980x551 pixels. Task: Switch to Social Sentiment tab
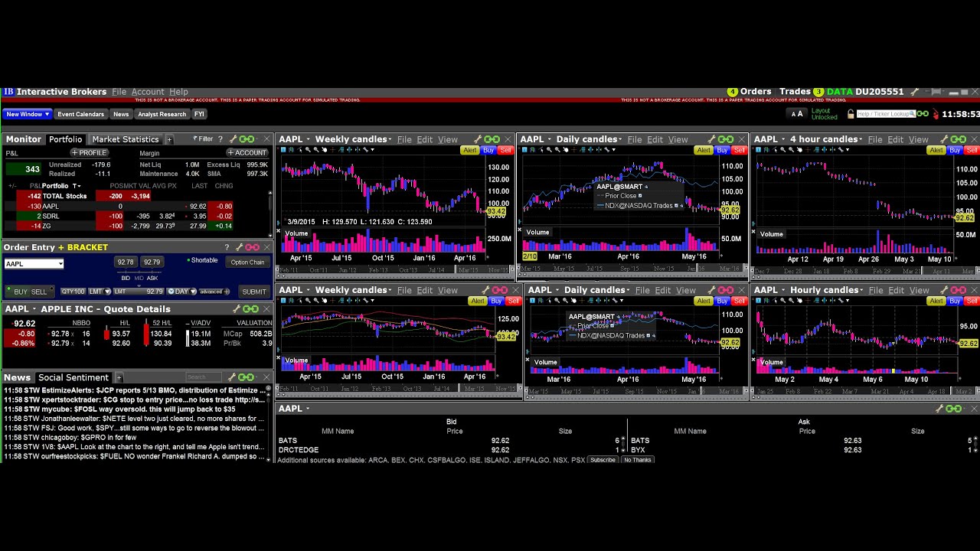coord(73,377)
